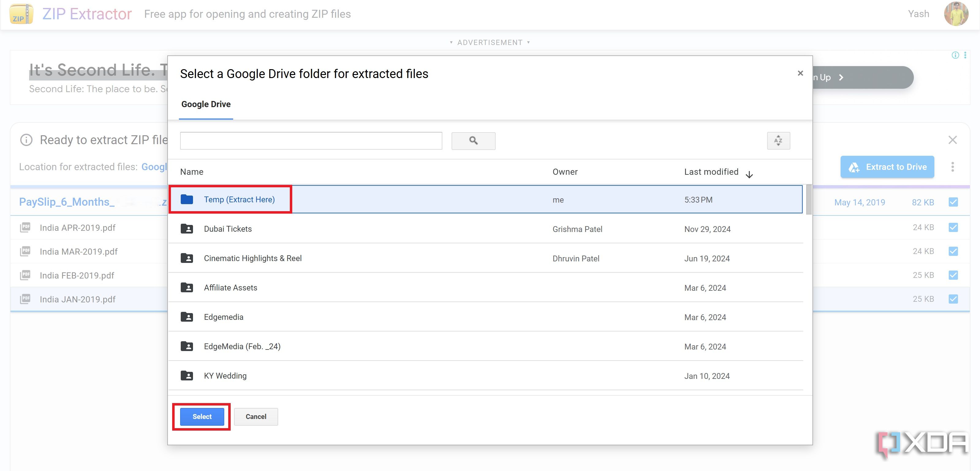Open Yash's profile avatar

tap(956, 14)
